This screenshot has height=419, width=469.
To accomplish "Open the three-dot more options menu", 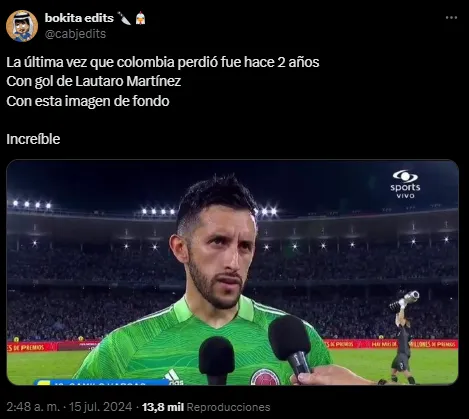I will (x=451, y=18).
